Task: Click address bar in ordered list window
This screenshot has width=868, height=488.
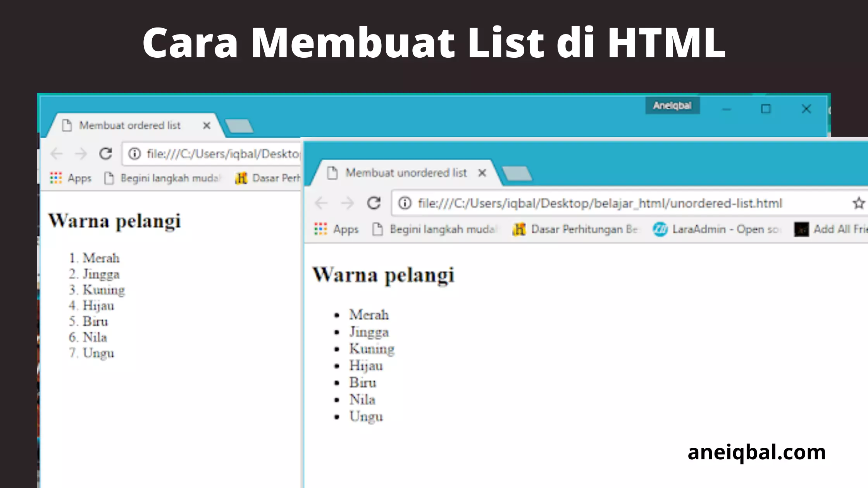Action: tap(212, 154)
